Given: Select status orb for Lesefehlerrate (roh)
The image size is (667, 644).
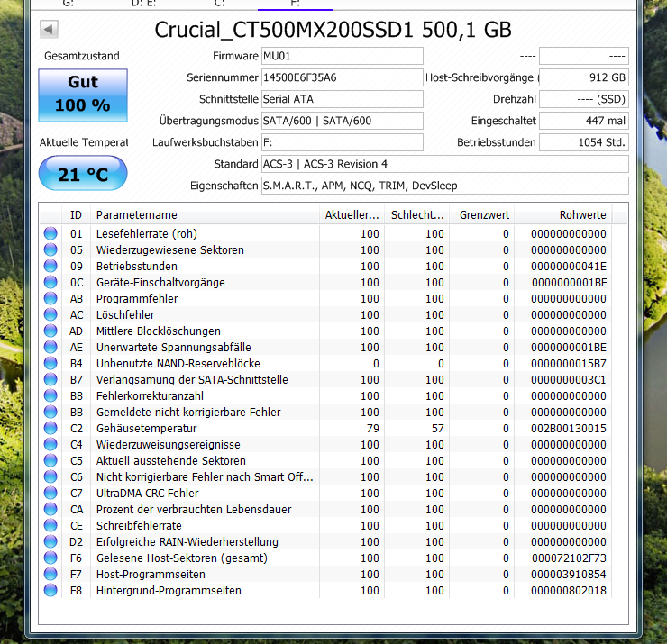Looking at the screenshot, I should (50, 233).
